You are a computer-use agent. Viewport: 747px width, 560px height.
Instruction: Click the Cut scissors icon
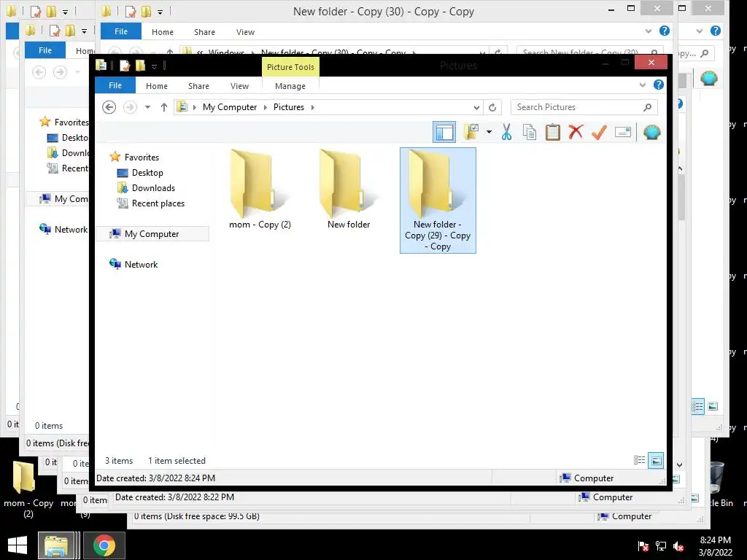(x=506, y=132)
